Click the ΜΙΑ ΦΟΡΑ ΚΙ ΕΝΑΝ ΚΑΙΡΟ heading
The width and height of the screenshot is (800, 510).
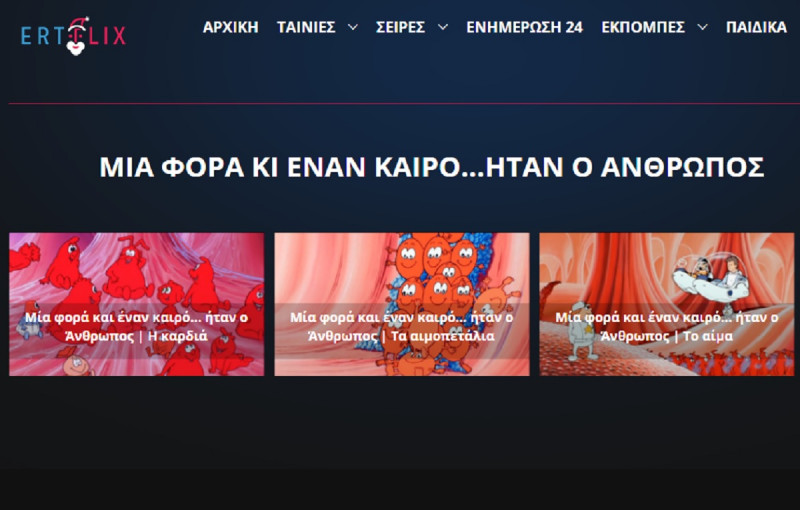click(x=431, y=167)
